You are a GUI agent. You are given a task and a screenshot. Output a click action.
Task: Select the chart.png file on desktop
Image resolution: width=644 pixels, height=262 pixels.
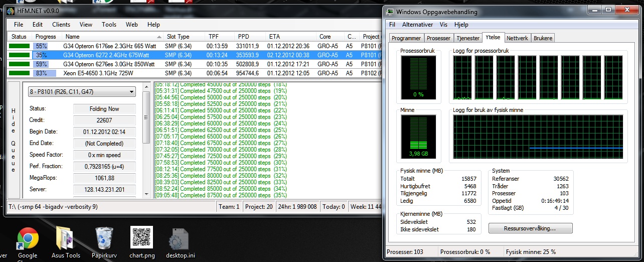point(142,243)
